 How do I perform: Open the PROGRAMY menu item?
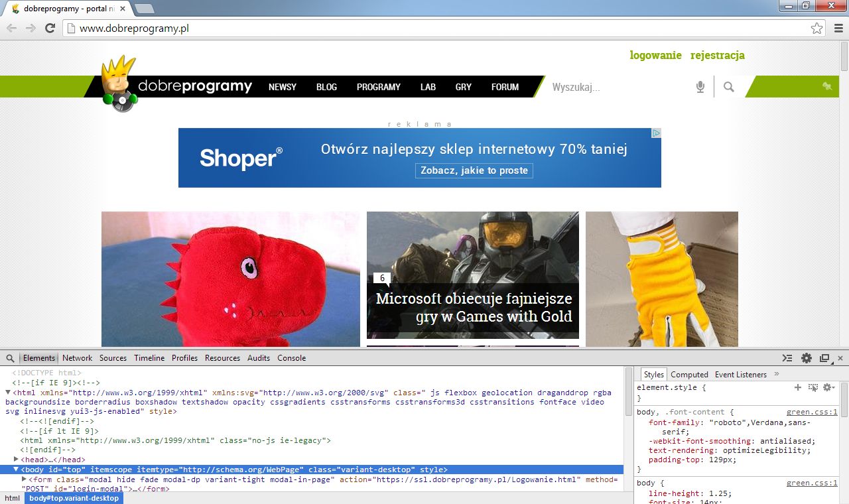[x=379, y=87]
